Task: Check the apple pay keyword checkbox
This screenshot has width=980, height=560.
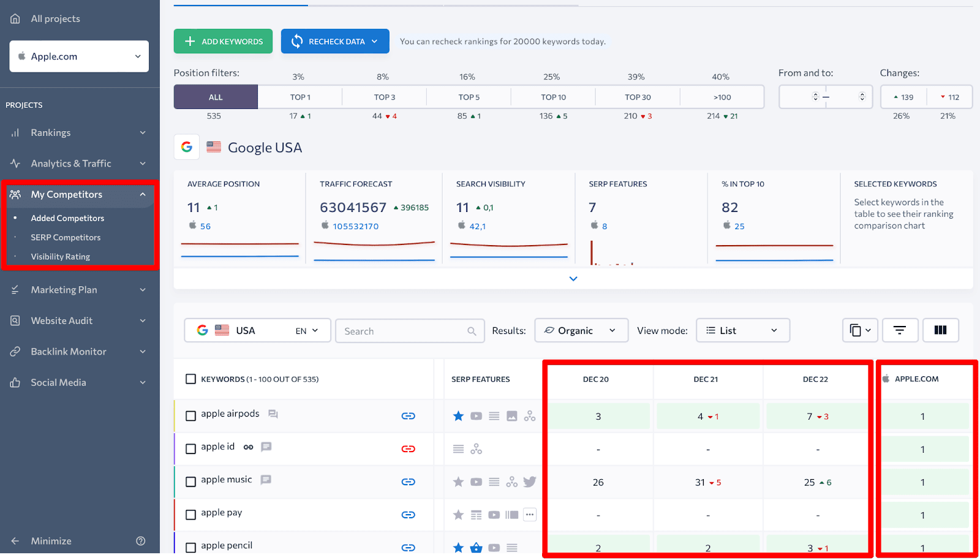Action: (190, 515)
